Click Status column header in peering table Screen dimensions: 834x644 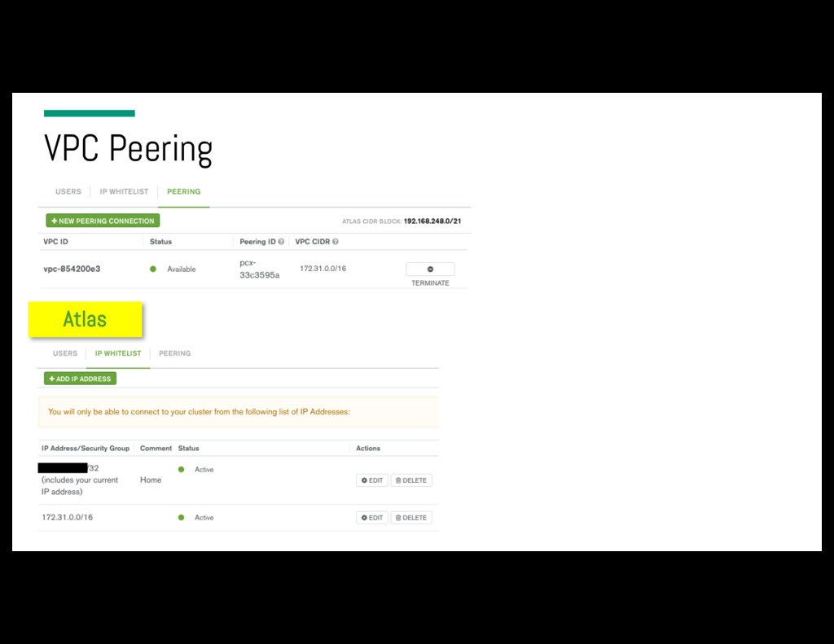pyautogui.click(x=160, y=242)
